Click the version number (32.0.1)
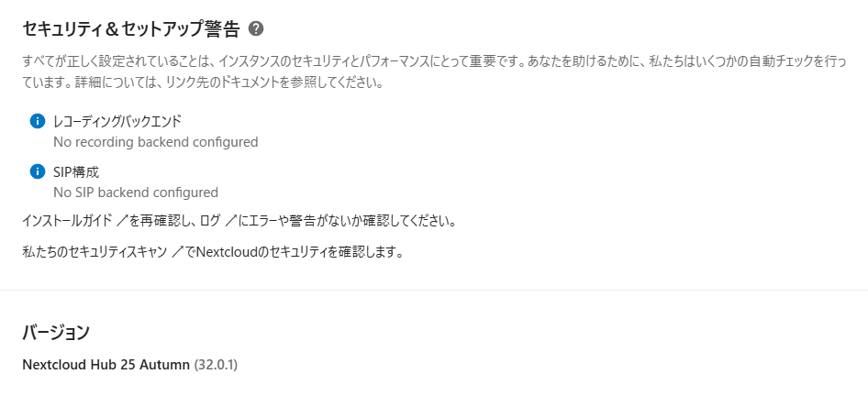 pos(216,365)
